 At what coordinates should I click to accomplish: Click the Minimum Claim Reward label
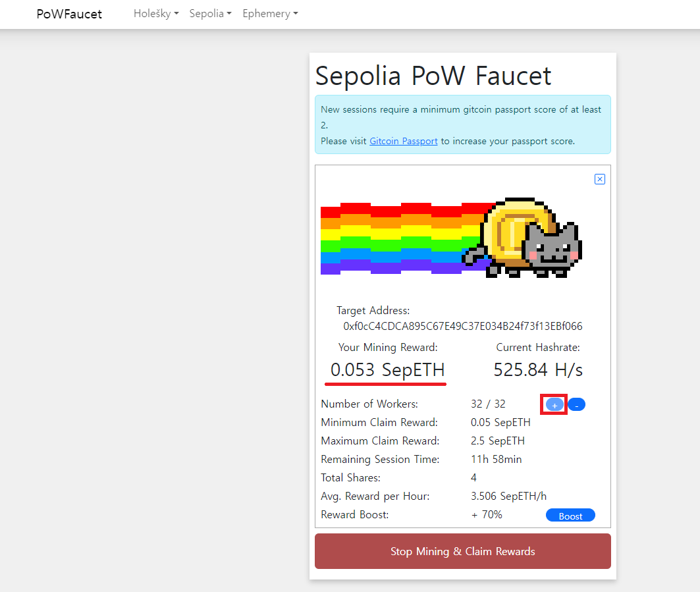coord(379,422)
